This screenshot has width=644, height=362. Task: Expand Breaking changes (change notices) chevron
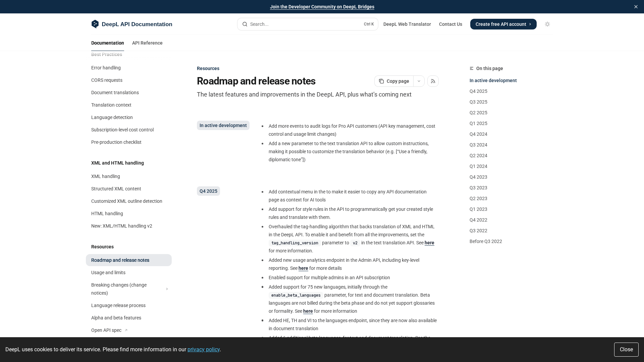pos(167,289)
